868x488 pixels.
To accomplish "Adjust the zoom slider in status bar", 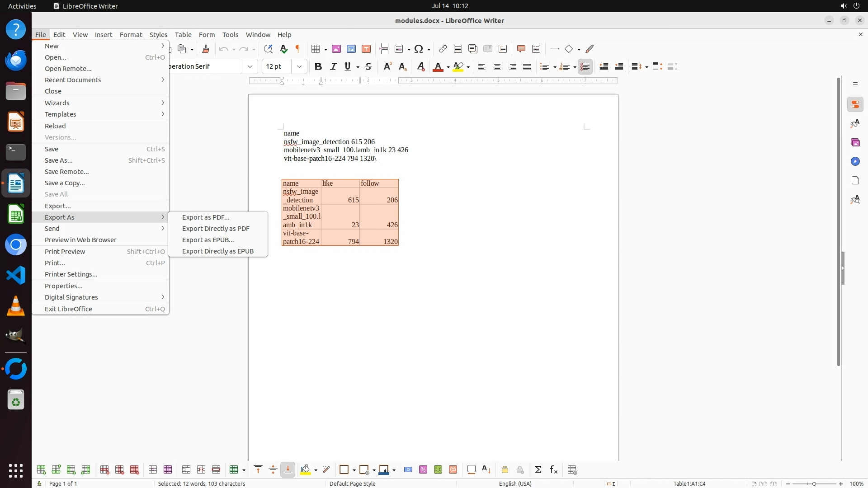I will coord(814,483).
